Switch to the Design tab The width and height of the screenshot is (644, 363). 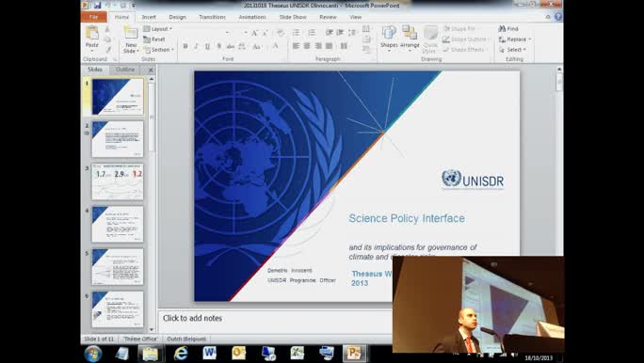click(x=177, y=17)
